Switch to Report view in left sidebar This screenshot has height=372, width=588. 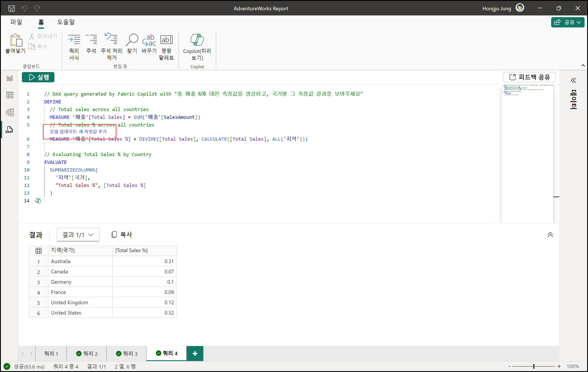coord(10,78)
